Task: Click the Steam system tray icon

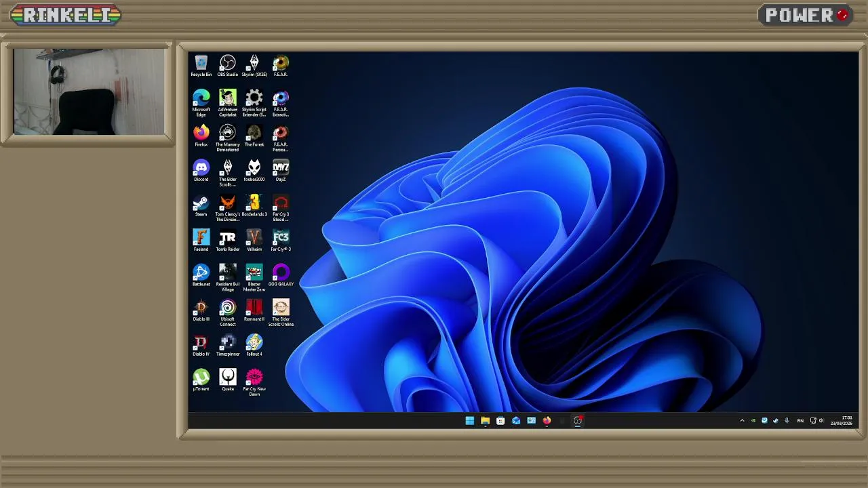Action: pyautogui.click(x=776, y=421)
